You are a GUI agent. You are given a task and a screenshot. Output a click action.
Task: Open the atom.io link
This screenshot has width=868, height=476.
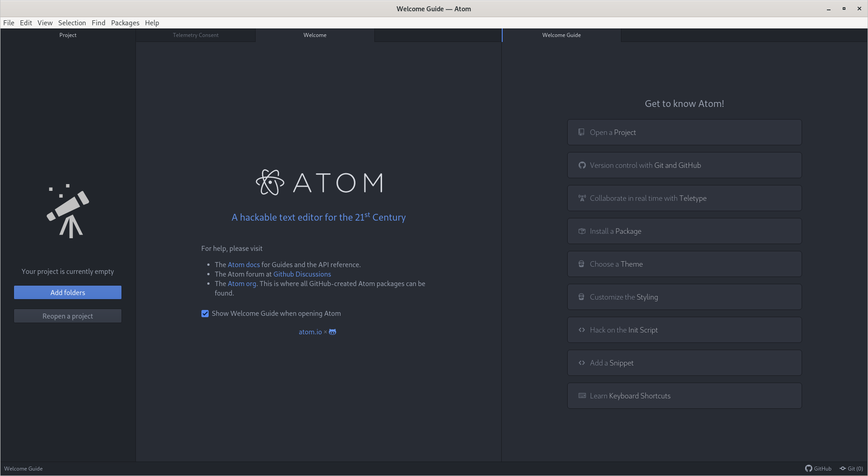pos(310,332)
